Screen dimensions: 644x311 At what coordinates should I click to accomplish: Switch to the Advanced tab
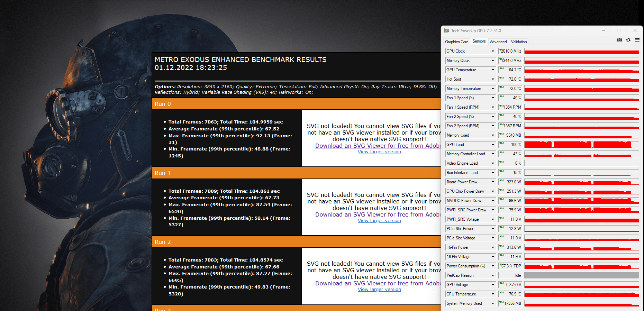point(498,42)
